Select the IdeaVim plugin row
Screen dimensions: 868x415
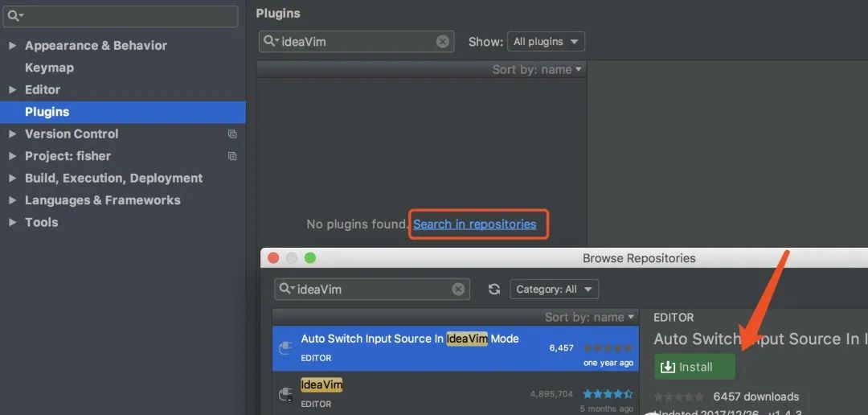(x=456, y=394)
